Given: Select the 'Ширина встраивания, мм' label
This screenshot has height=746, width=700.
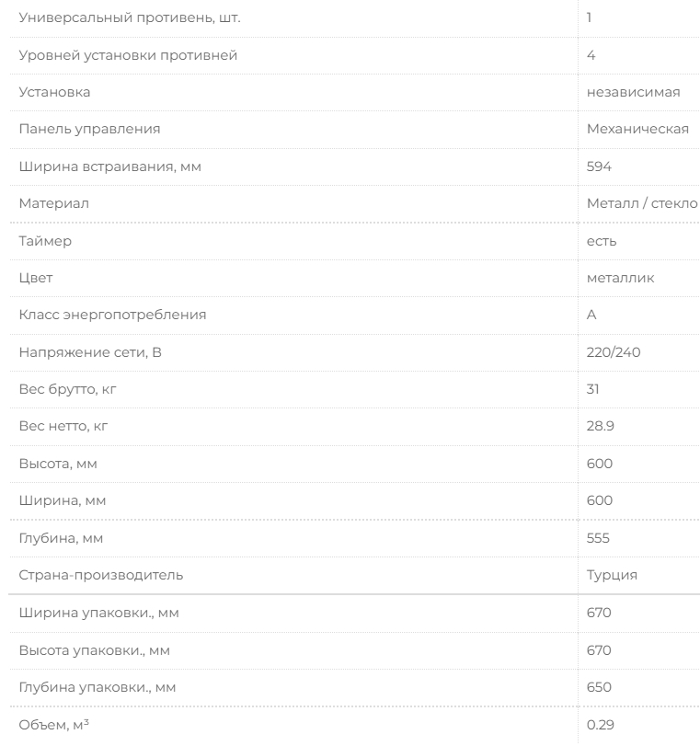Looking at the screenshot, I should click(109, 166).
